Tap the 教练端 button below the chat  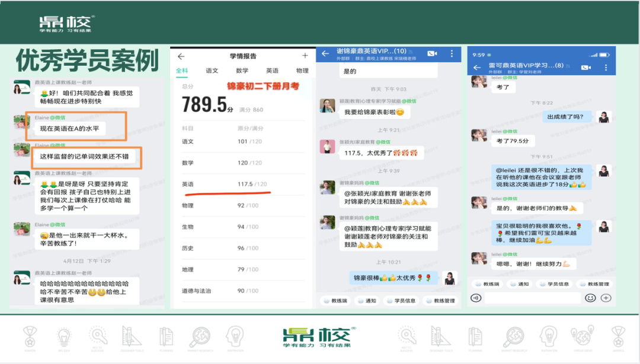(x=337, y=301)
